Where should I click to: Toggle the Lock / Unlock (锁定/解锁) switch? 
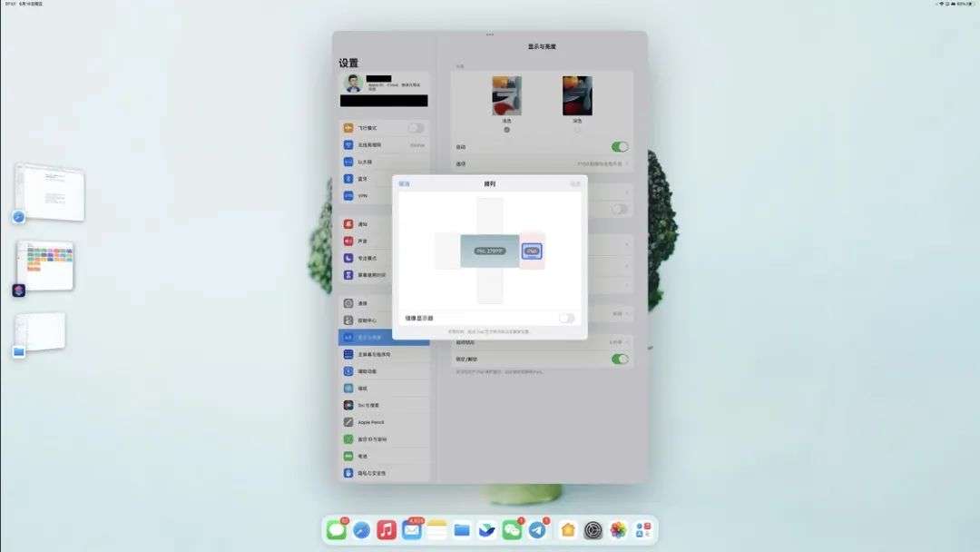pos(620,359)
